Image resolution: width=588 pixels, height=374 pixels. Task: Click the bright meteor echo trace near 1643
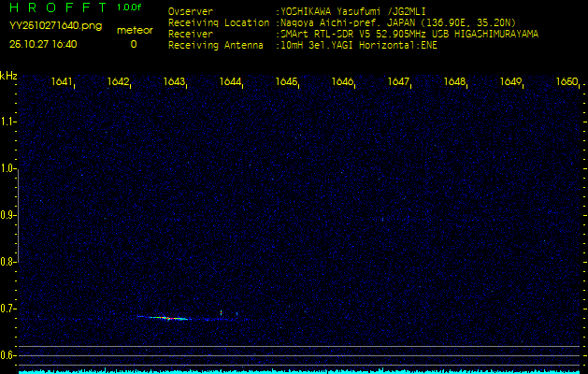point(165,318)
